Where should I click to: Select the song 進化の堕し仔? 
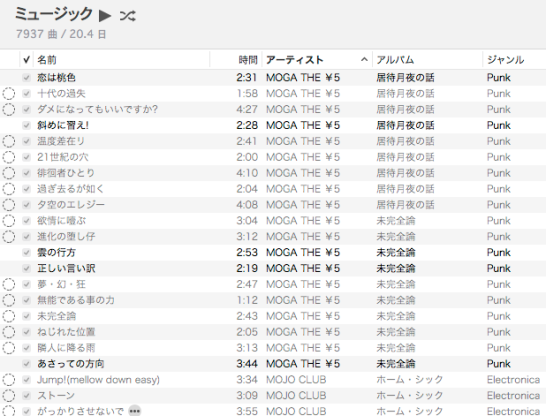[x=66, y=237]
